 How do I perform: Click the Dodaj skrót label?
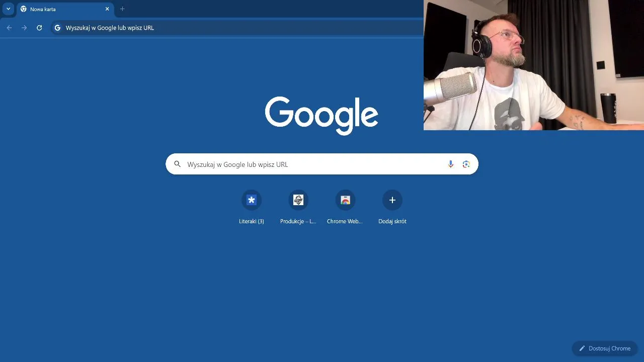(x=392, y=221)
